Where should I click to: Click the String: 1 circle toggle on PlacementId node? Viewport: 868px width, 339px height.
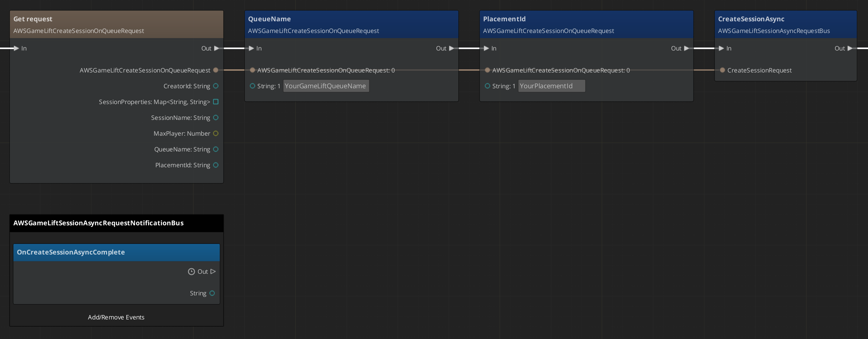487,86
